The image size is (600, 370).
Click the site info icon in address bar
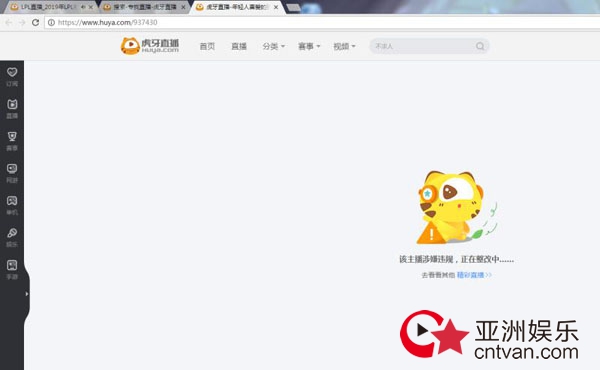[51, 23]
